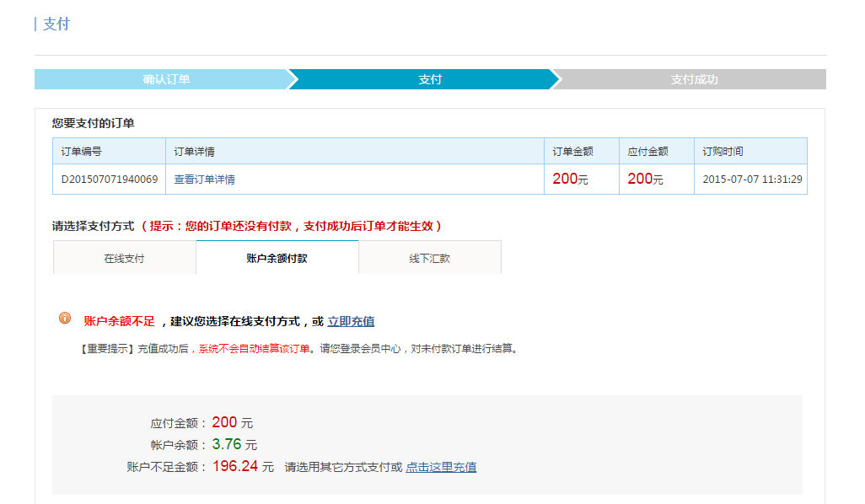Screen dimensions: 865x504
Task: Select the 账户余额付款 tab
Action: coord(277,258)
